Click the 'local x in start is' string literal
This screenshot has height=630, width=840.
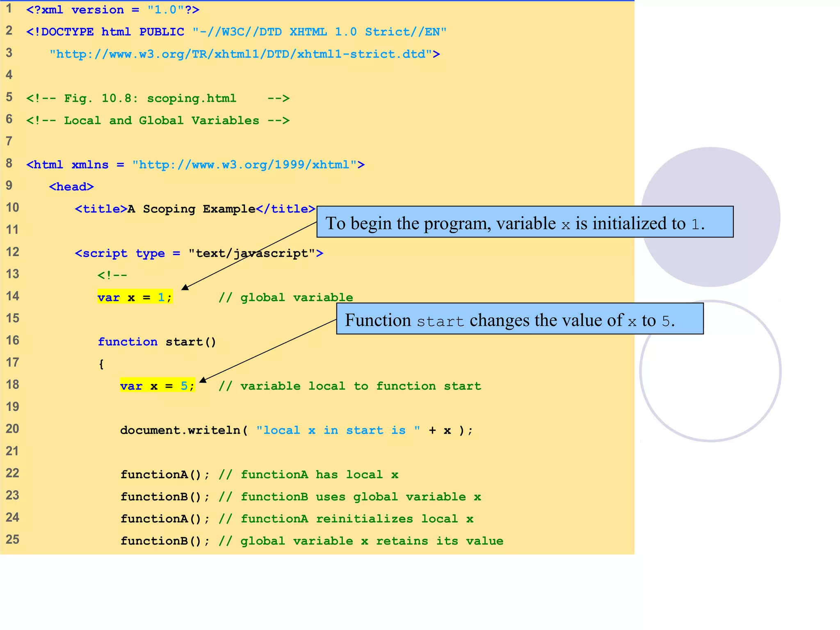[338, 430]
